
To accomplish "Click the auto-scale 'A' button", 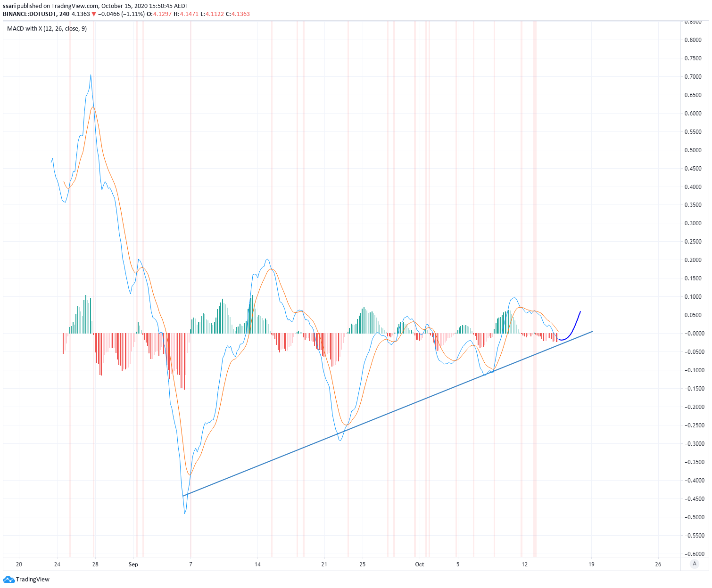I will pos(694,563).
